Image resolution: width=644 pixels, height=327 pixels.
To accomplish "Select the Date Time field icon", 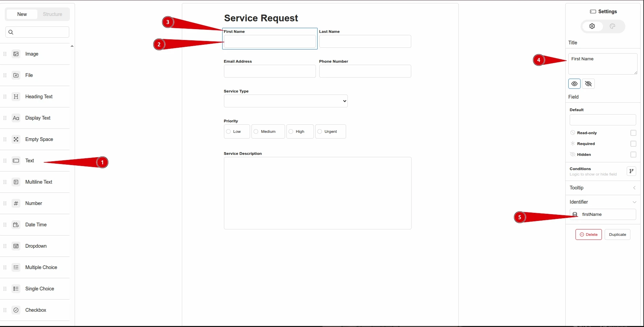I will pos(16,225).
